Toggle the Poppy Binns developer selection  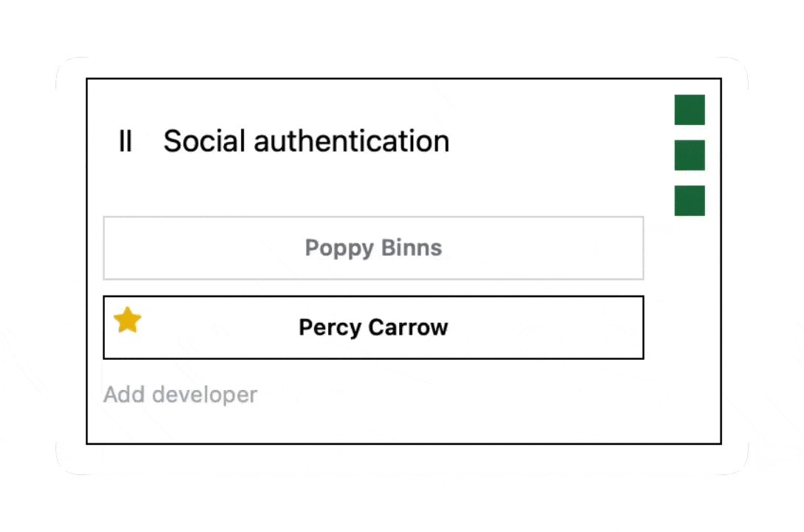373,248
